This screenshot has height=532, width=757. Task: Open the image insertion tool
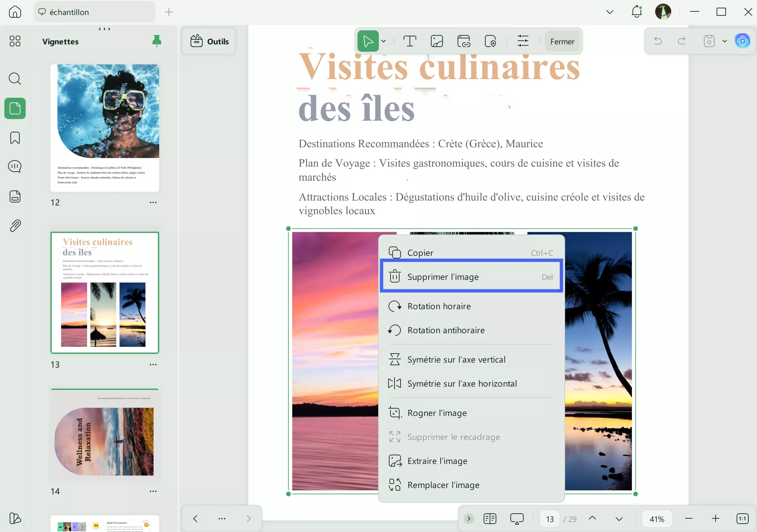pos(437,41)
